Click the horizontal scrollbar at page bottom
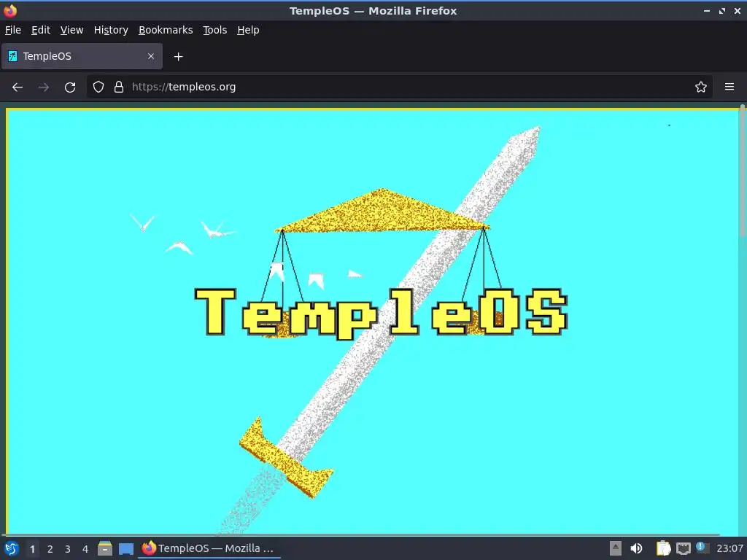 click(x=361, y=534)
